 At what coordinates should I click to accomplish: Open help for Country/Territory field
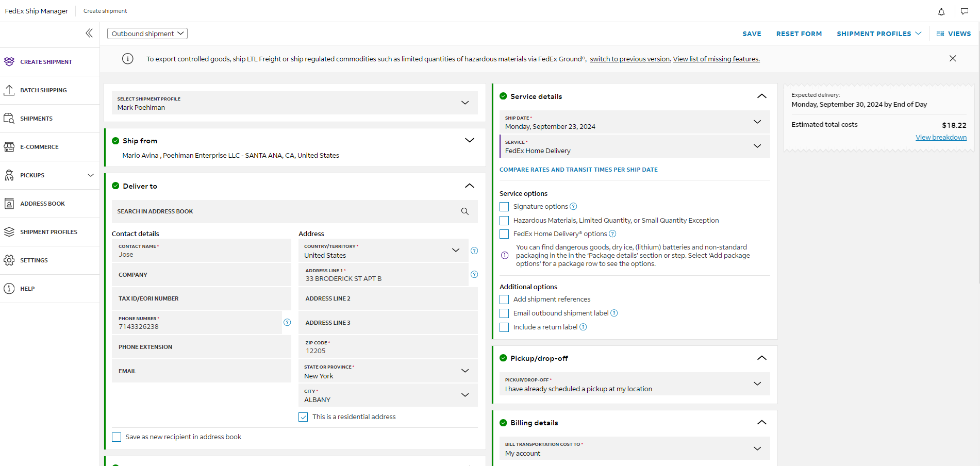pos(474,251)
